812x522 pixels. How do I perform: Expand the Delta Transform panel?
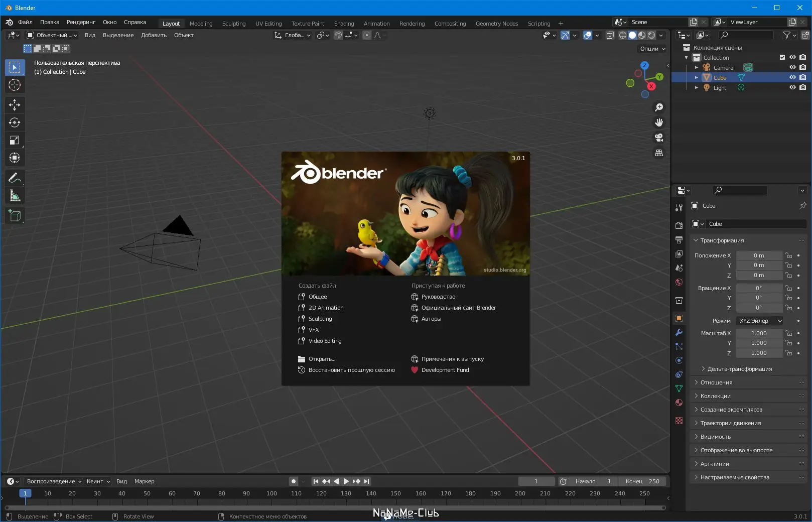click(x=739, y=369)
